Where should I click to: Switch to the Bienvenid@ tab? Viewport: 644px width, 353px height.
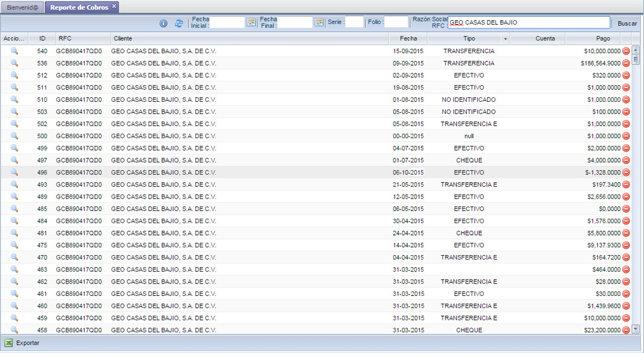[x=22, y=7]
